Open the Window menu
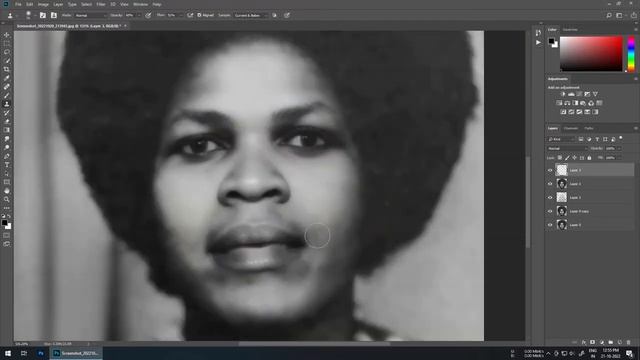The image size is (640, 360). pos(140,4)
